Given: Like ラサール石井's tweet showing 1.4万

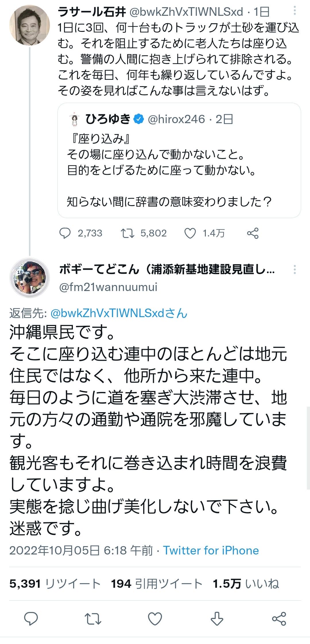Looking at the screenshot, I should (x=190, y=233).
